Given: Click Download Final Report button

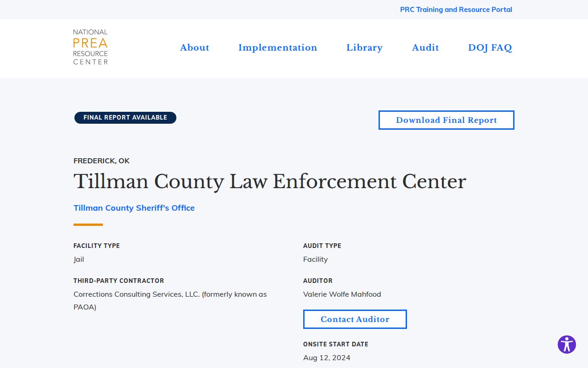Looking at the screenshot, I should coord(447,120).
